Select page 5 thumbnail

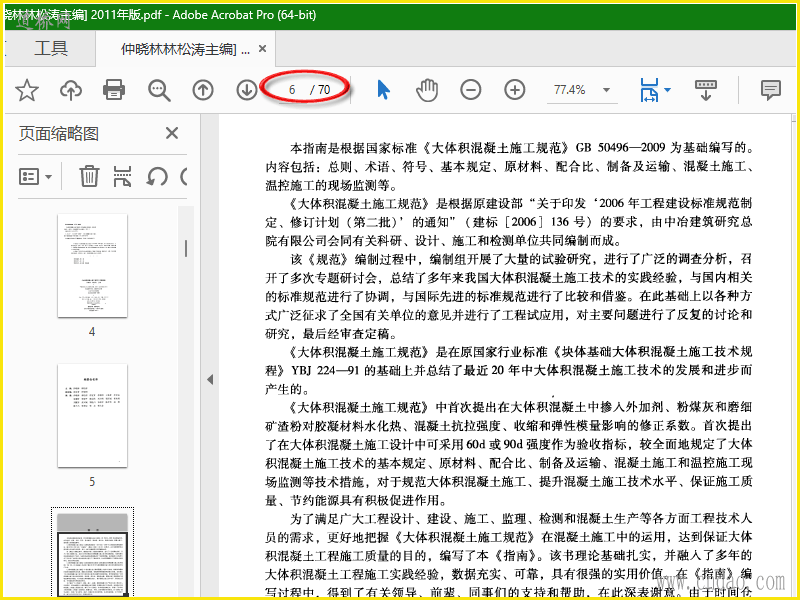coord(92,415)
